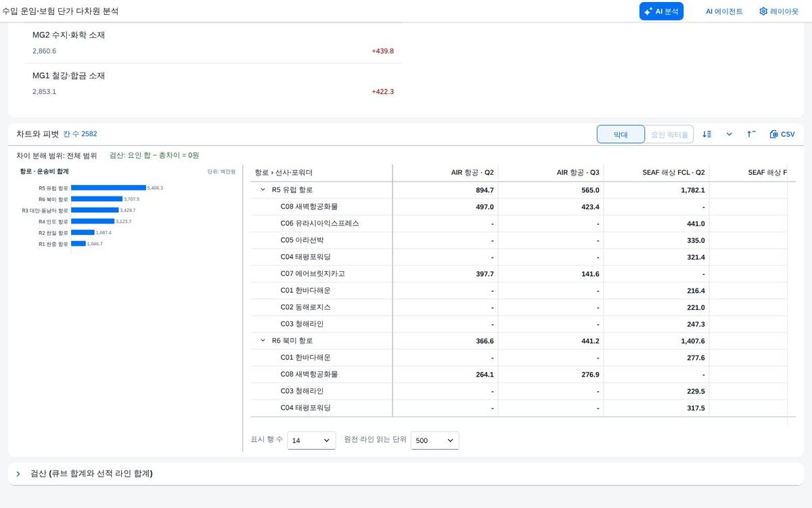Select row C06 유라시아익스프레스
The image size is (812, 508).
pyautogui.click(x=518, y=224)
